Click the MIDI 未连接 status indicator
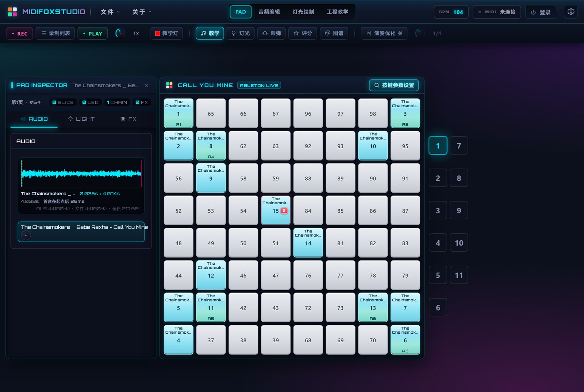The height and width of the screenshot is (392, 584). click(497, 12)
